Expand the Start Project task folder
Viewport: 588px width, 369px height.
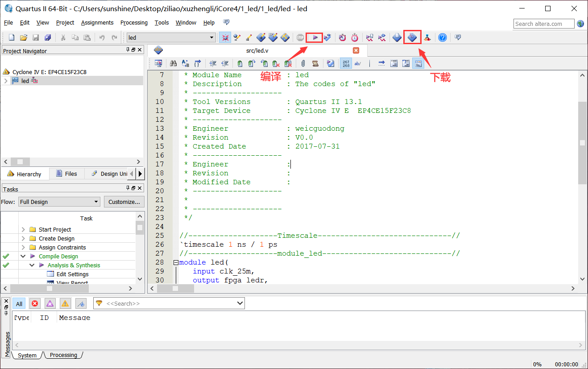click(x=23, y=229)
